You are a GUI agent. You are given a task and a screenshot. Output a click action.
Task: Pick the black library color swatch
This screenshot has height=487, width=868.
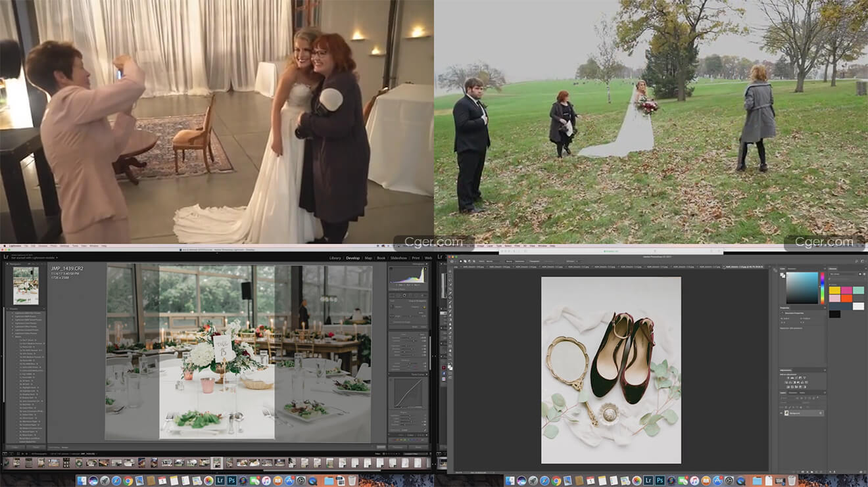[x=834, y=314]
